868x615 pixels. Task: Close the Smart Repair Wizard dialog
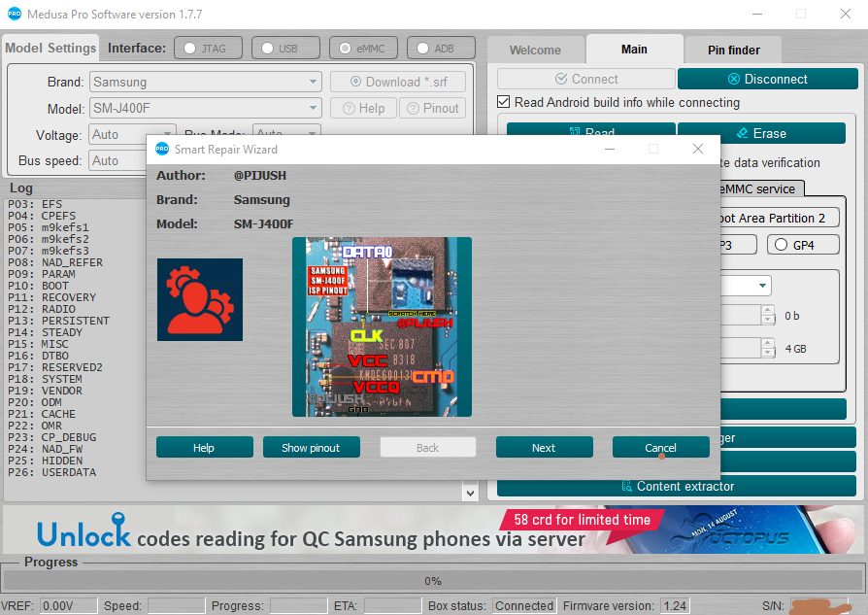click(697, 149)
